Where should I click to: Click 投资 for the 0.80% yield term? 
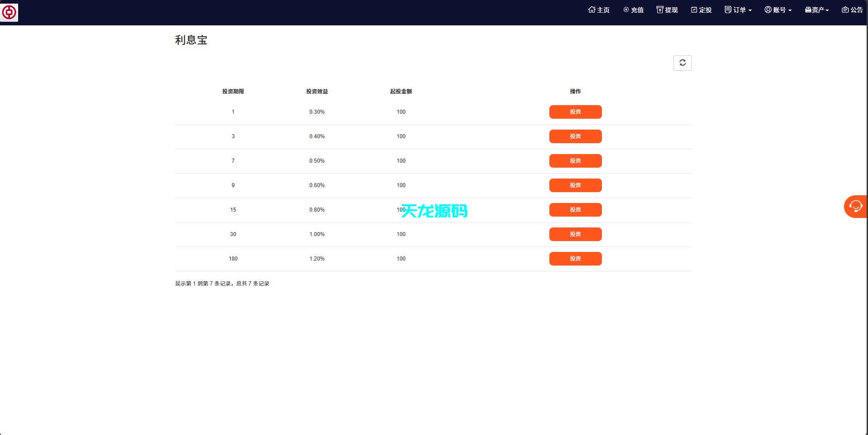[575, 210]
